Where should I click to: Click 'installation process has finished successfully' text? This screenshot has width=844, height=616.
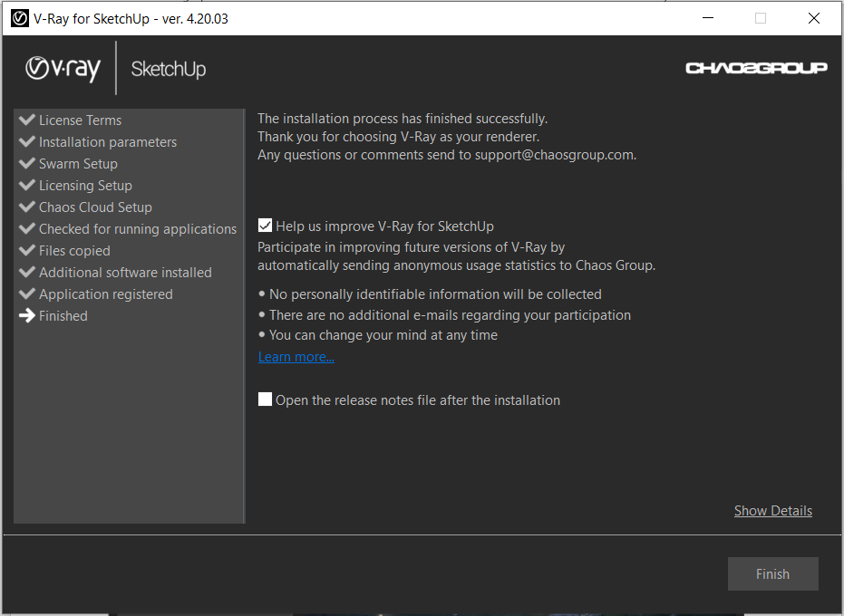[x=403, y=119]
